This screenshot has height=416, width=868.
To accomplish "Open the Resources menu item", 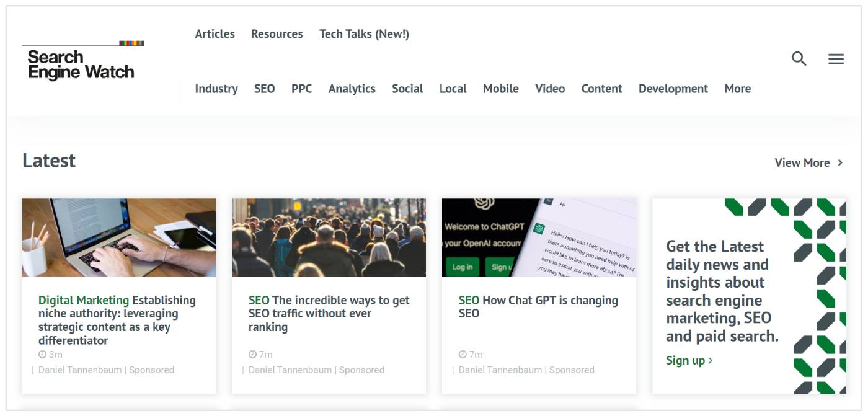I will click(x=277, y=34).
